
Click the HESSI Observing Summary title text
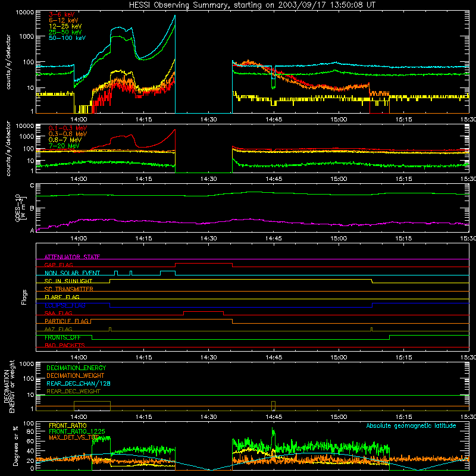[252, 5]
